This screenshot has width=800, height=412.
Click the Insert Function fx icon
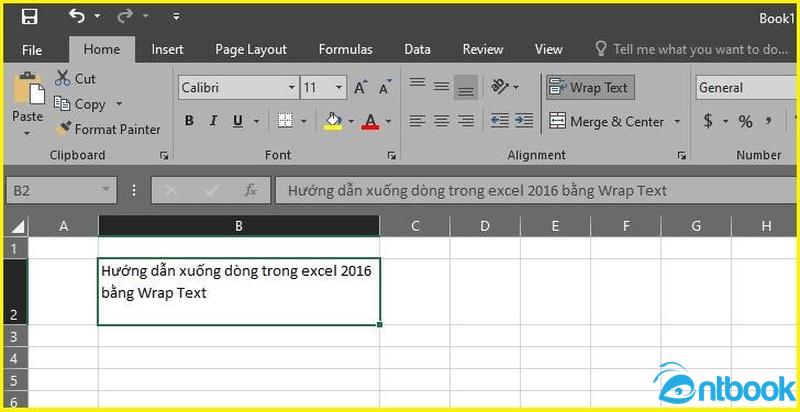[x=250, y=191]
